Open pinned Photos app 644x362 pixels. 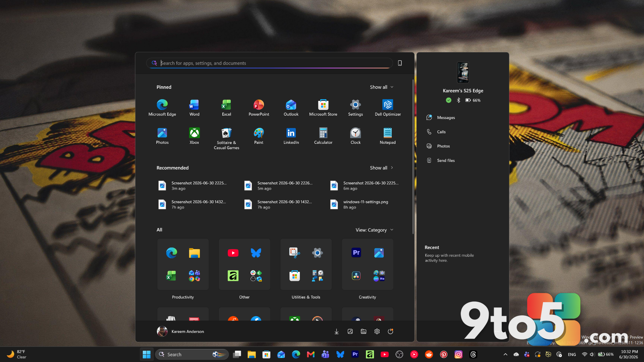(x=162, y=136)
